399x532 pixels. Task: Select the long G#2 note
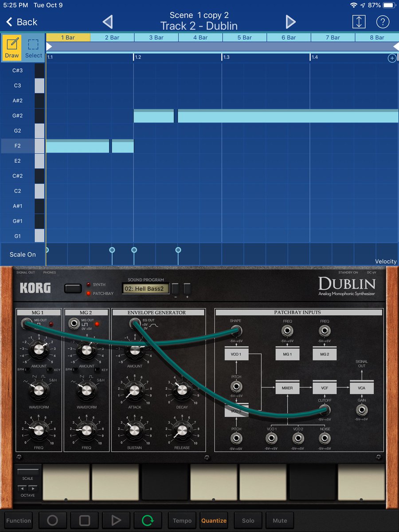coord(288,116)
